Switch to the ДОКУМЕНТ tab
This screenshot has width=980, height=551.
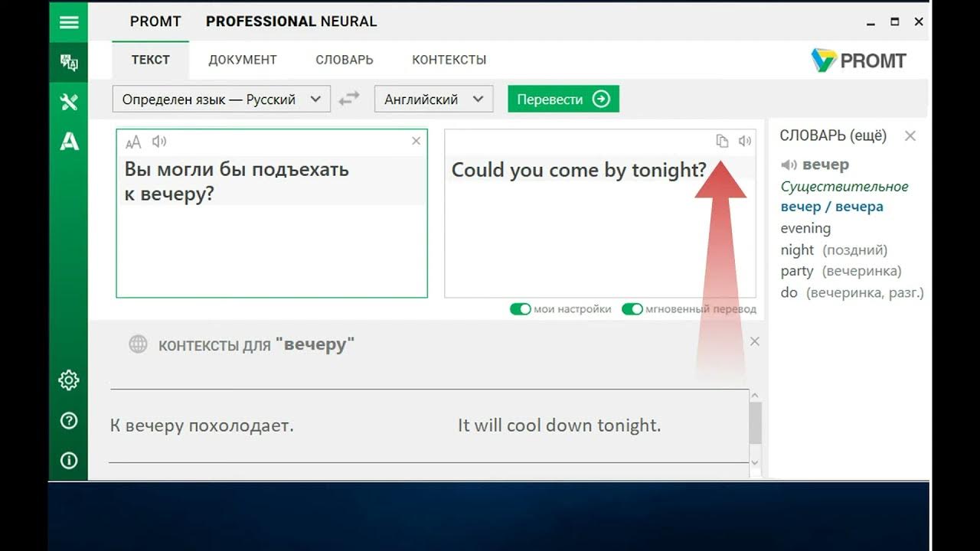point(243,60)
